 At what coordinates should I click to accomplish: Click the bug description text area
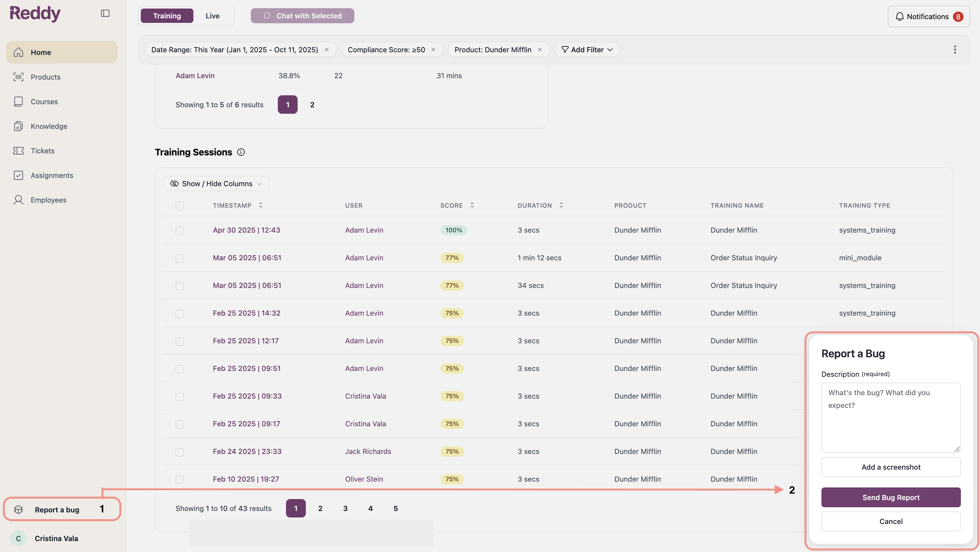click(x=890, y=418)
